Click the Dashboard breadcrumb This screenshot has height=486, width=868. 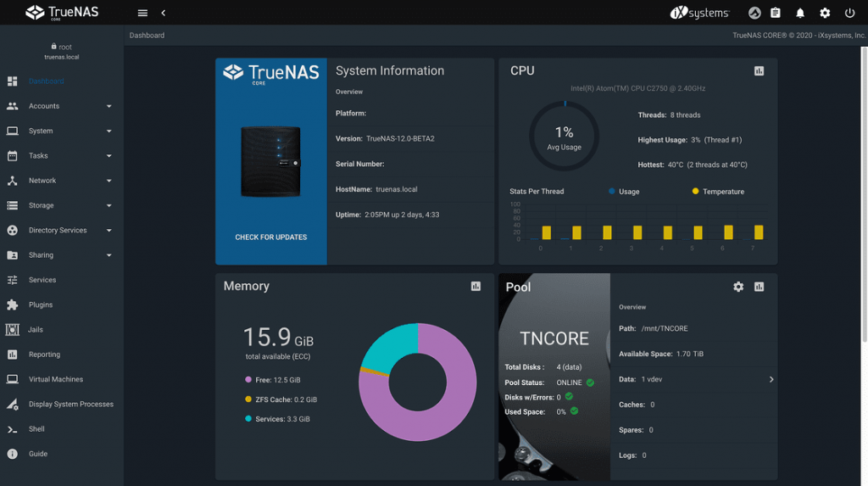click(x=147, y=36)
